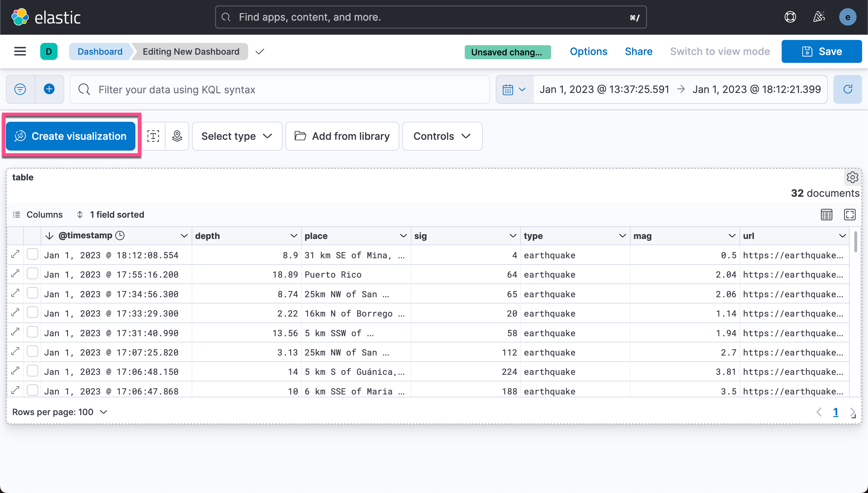
Task: Open the hamburger navigation menu
Action: coord(20,51)
